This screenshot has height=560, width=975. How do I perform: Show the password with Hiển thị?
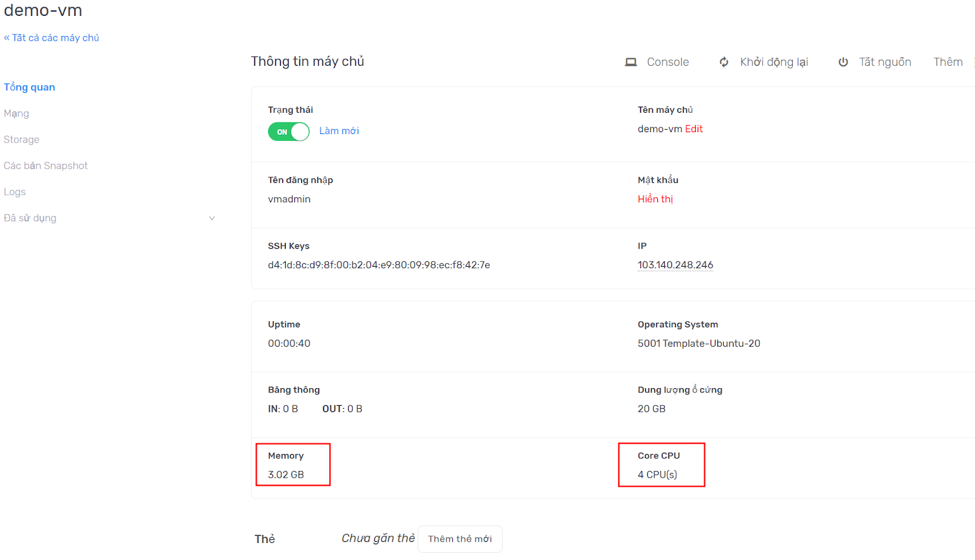tap(655, 199)
